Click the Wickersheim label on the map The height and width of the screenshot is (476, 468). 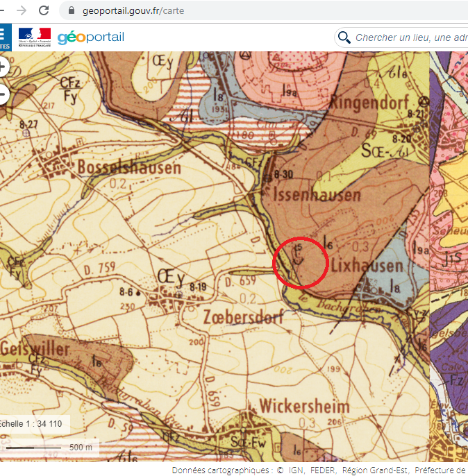[300, 404]
